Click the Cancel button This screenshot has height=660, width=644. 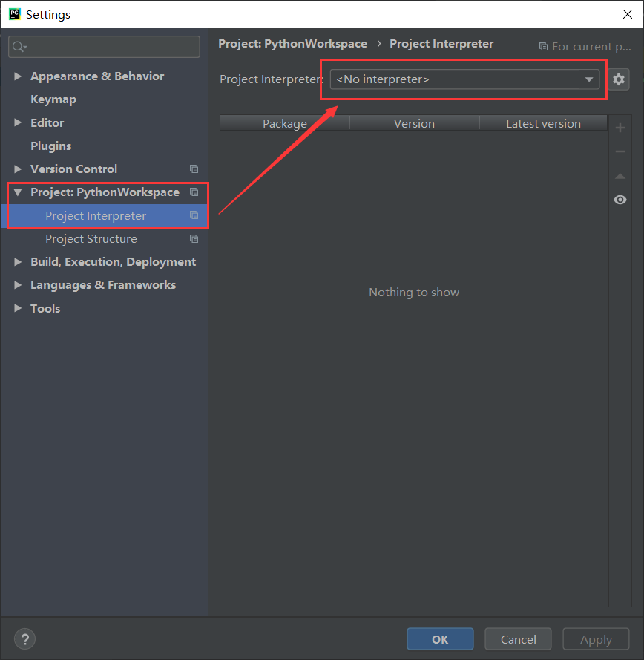[518, 639]
